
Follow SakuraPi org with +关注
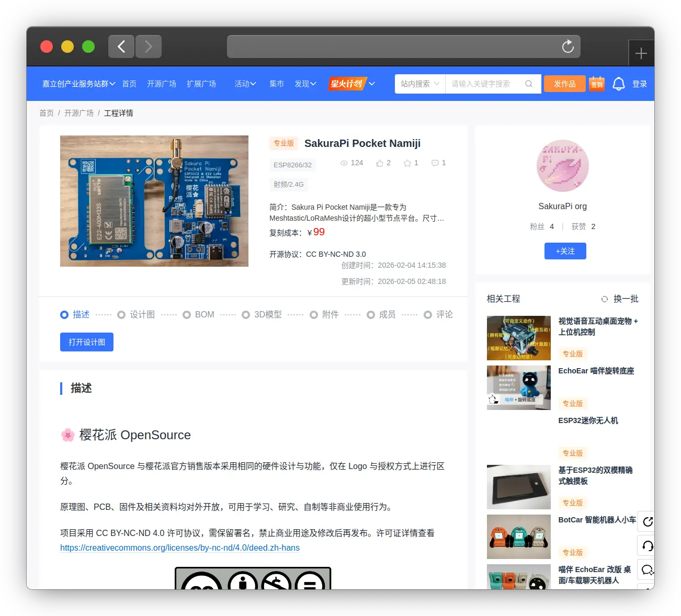pyautogui.click(x=565, y=251)
